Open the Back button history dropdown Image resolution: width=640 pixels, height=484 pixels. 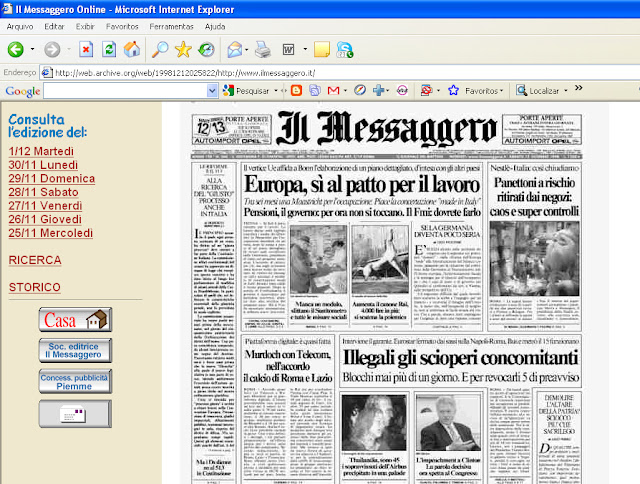tap(33, 49)
